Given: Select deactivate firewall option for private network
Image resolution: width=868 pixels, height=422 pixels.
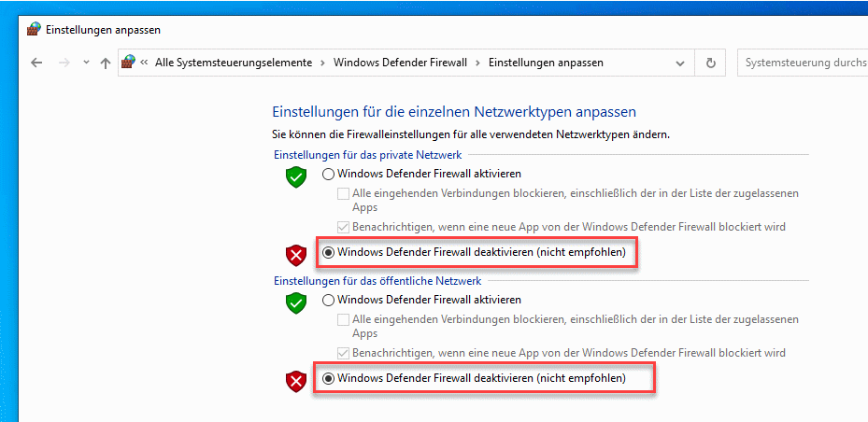Looking at the screenshot, I should (328, 252).
